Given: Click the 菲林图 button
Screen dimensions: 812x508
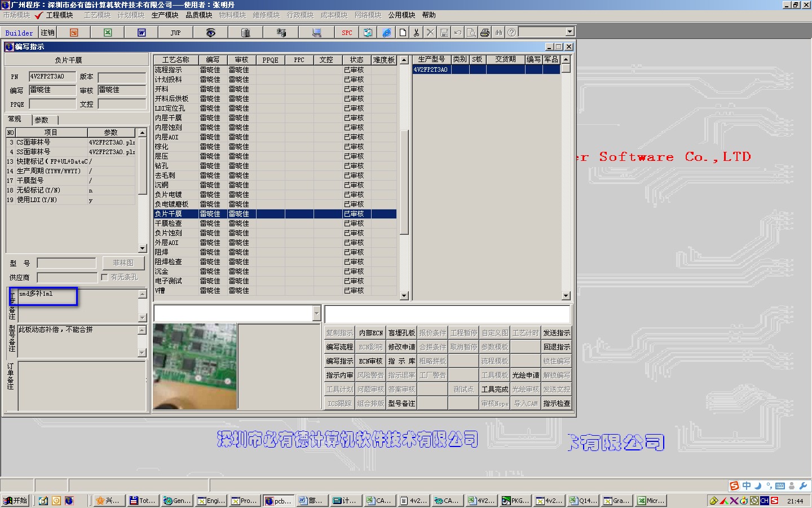Looking at the screenshot, I should [x=123, y=263].
